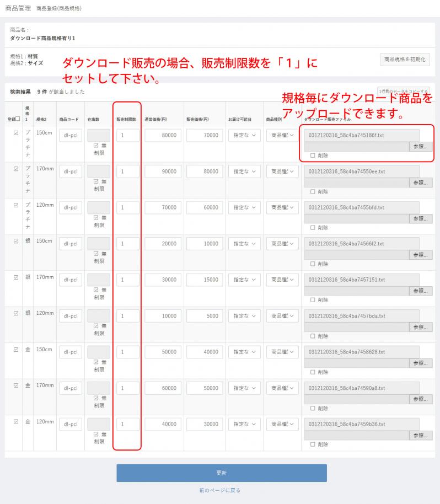The height and width of the screenshot is (504, 440).
Task: Open 商品種別 dropdown in プラチナ 120mm row
Action: [x=282, y=208]
